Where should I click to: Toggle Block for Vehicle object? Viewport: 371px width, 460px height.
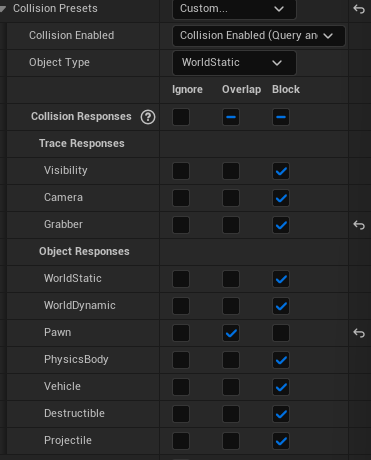281,387
